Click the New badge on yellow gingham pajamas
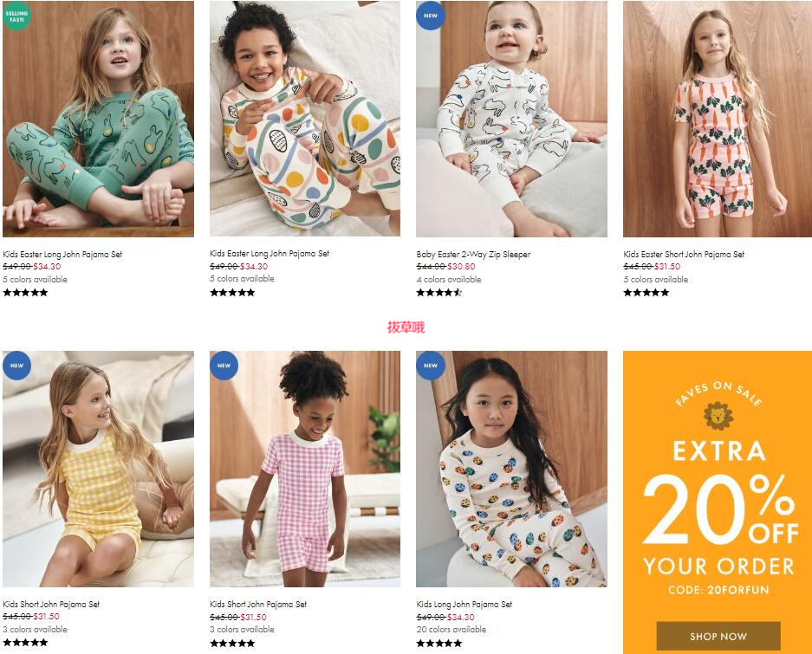 coord(16,366)
